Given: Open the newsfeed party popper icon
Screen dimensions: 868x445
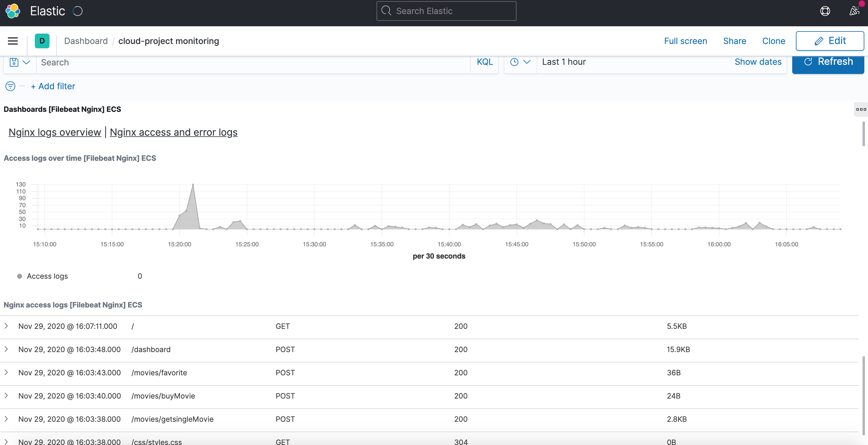Looking at the screenshot, I should (854, 11).
